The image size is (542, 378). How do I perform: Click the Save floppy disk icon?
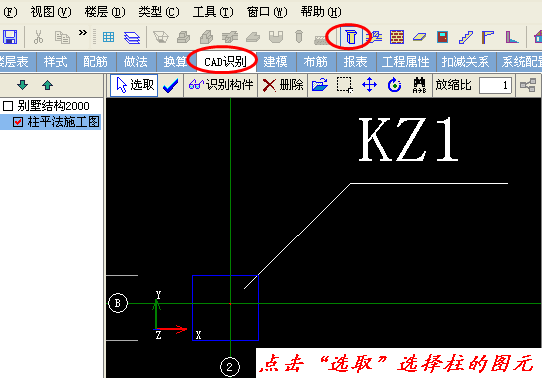point(10,37)
